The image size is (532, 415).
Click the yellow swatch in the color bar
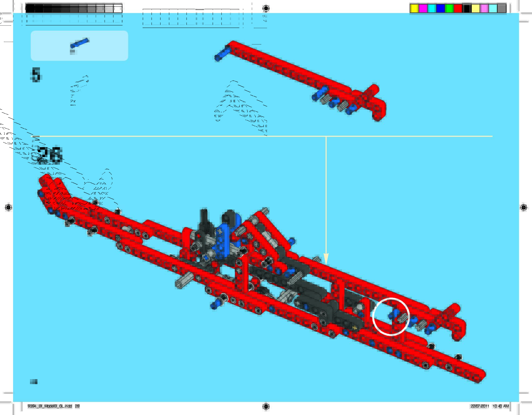414,8
